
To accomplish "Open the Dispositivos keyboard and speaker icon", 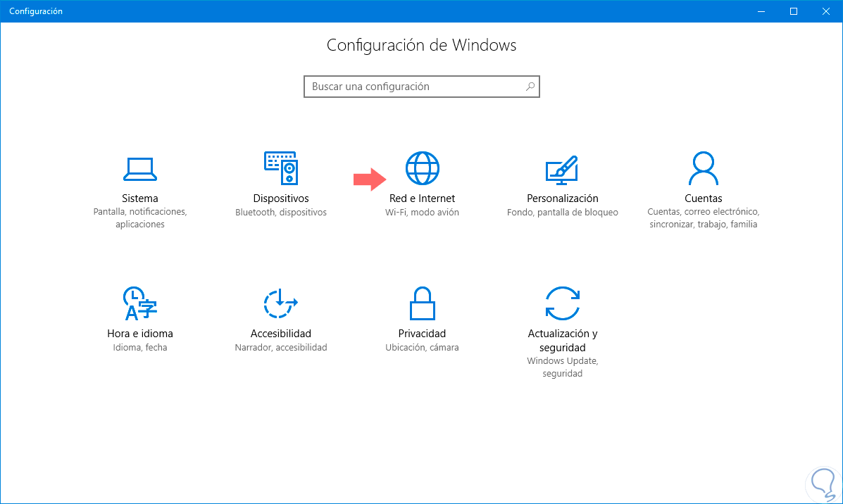I will [x=281, y=170].
